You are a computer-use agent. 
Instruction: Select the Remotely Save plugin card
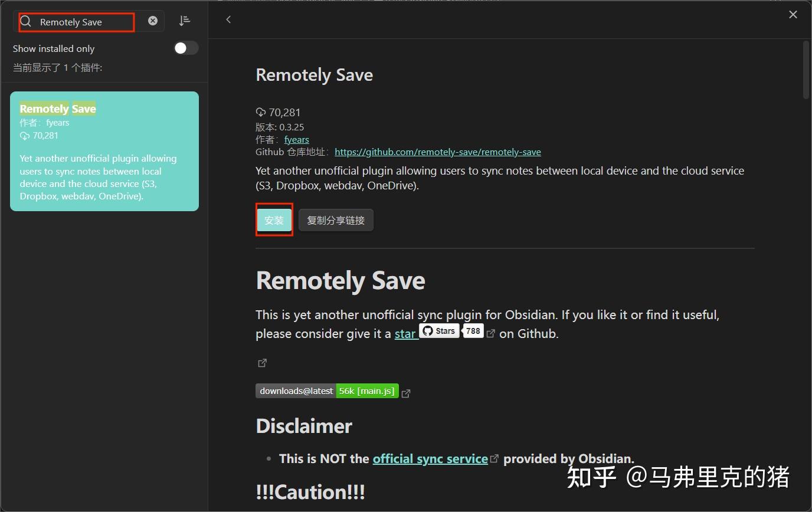click(104, 151)
